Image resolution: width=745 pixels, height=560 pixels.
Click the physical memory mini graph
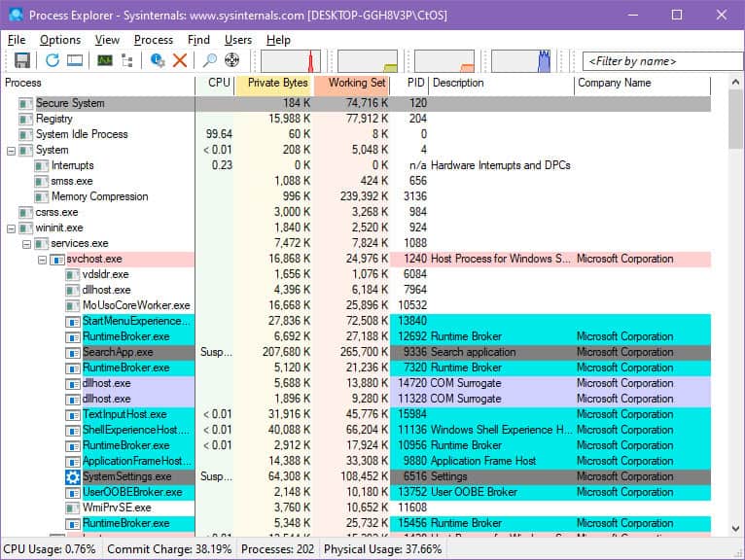tap(444, 61)
